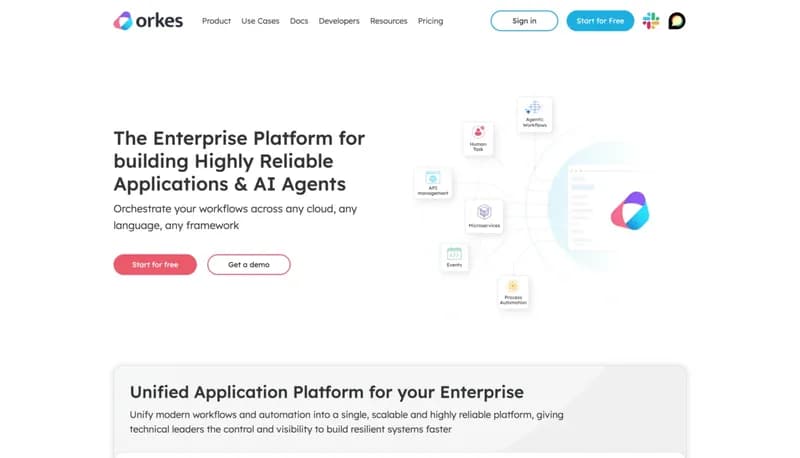
Task: Select the Events icon card
Action: click(454, 257)
